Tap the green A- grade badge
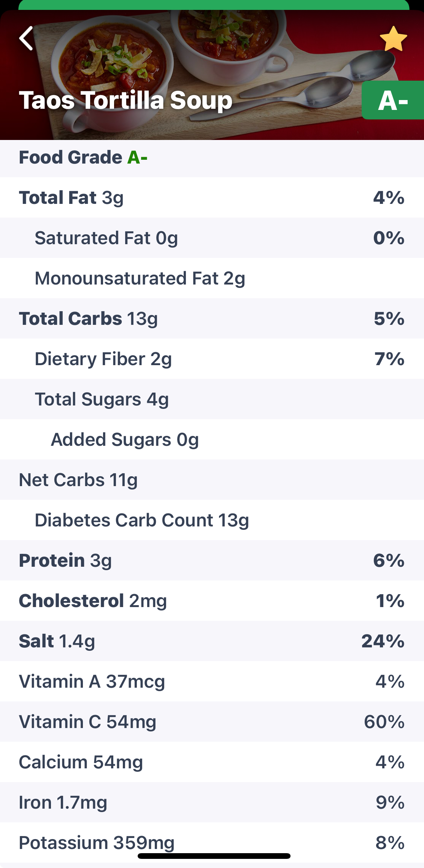Screen dimensions: 424x868 point(393,100)
